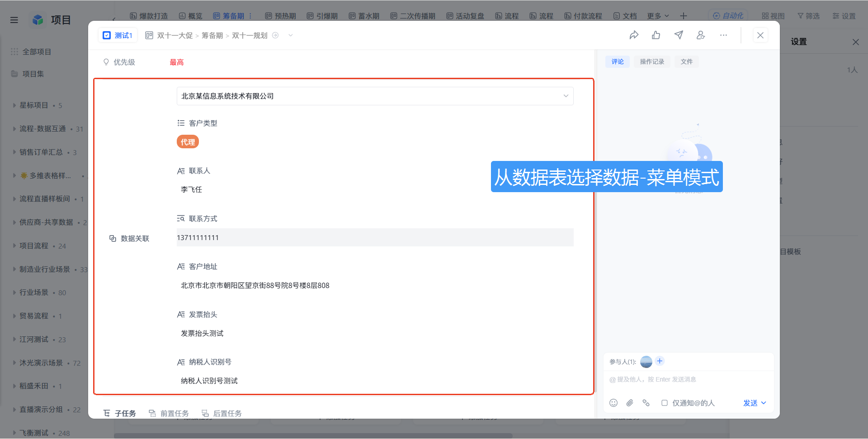Expand the 星标项目 group
This screenshot has height=439, width=868.
(14, 105)
